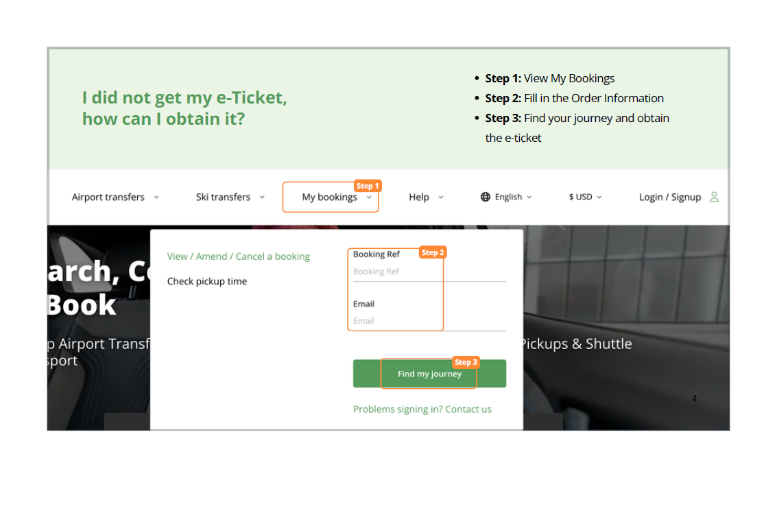Click the globe icon near English

pyautogui.click(x=486, y=197)
